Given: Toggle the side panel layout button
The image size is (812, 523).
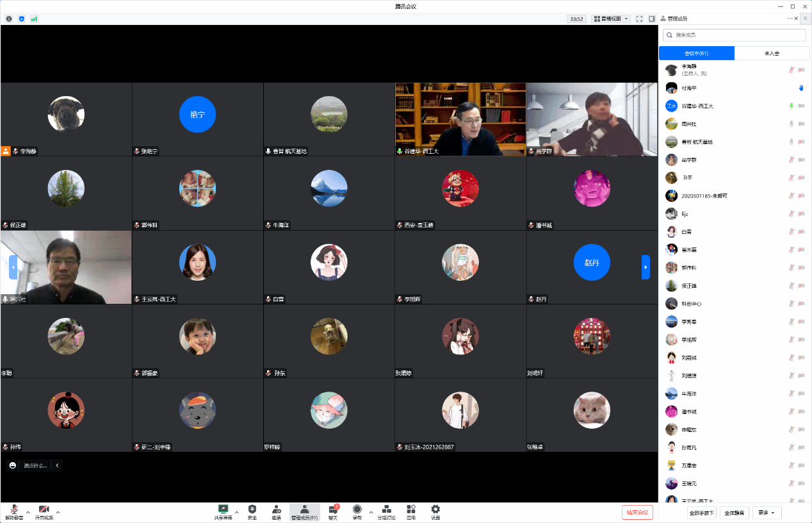Looking at the screenshot, I should point(652,19).
